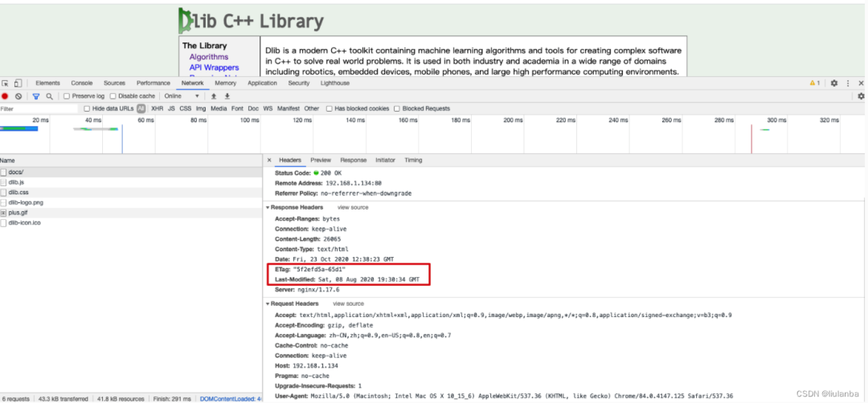Screen dimensions: 868x403
Task: Open the Memory tab
Action: (x=225, y=83)
